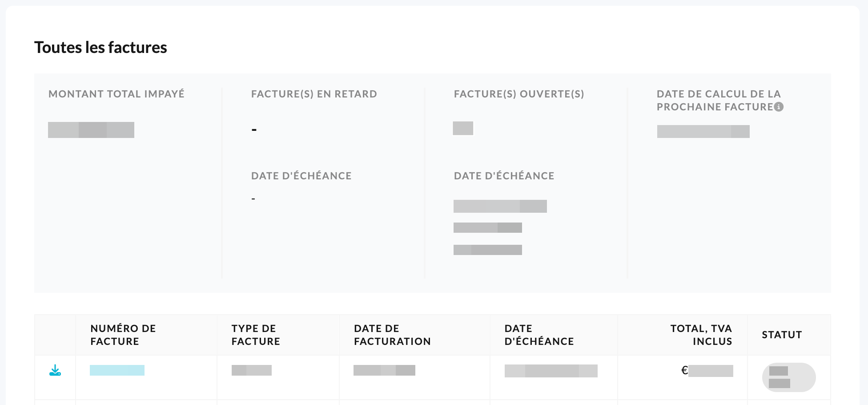
Task: Click the Toutes les factures heading
Action: 100,47
